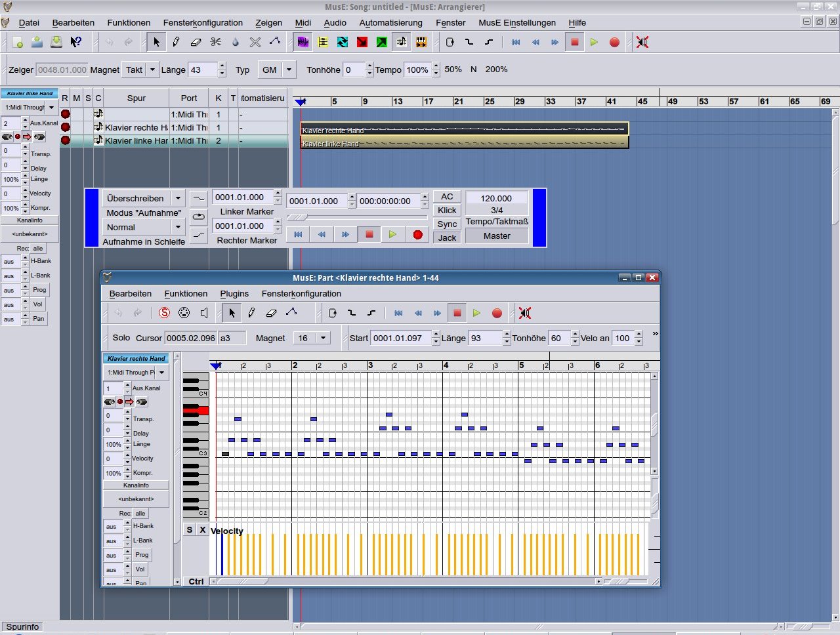Open the MusE Einstellungen menu
Viewport: 840px width, 635px height.
tap(517, 22)
